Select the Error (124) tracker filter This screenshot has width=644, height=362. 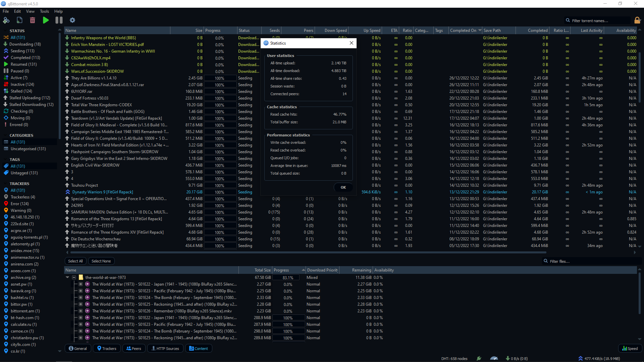click(x=19, y=204)
